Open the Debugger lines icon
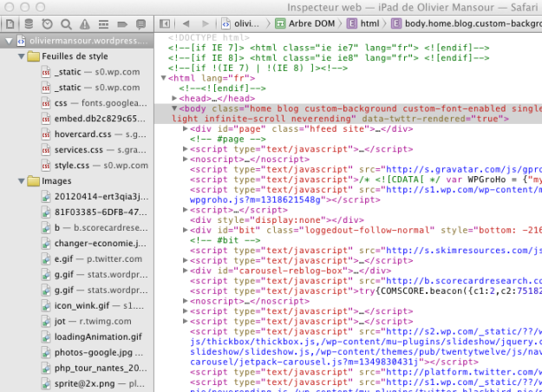This screenshot has width=542, height=392. (x=103, y=24)
